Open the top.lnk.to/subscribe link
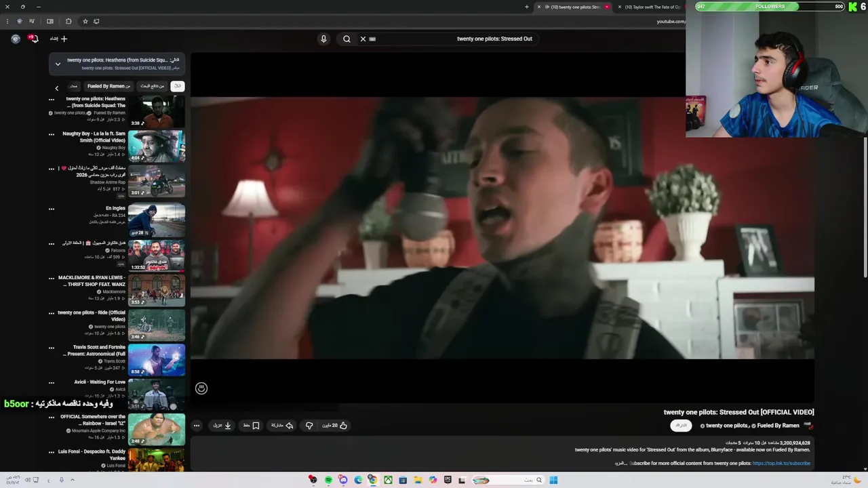This screenshot has height=488, width=868. [x=781, y=464]
